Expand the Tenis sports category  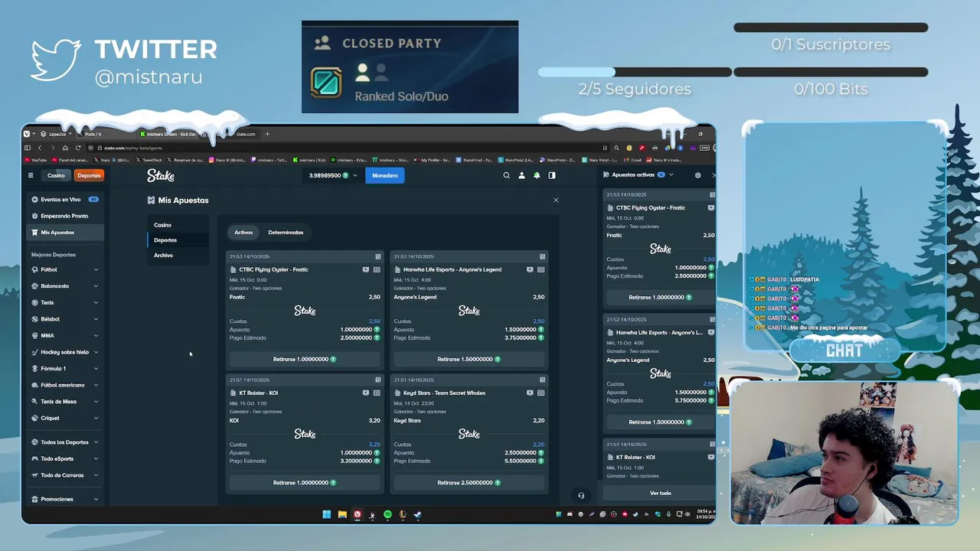(96, 302)
